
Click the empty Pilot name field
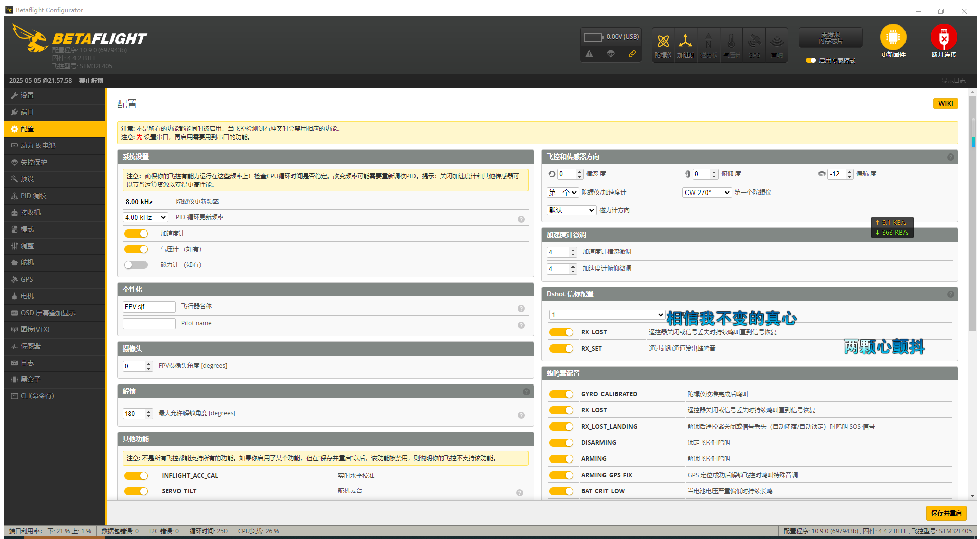click(149, 324)
